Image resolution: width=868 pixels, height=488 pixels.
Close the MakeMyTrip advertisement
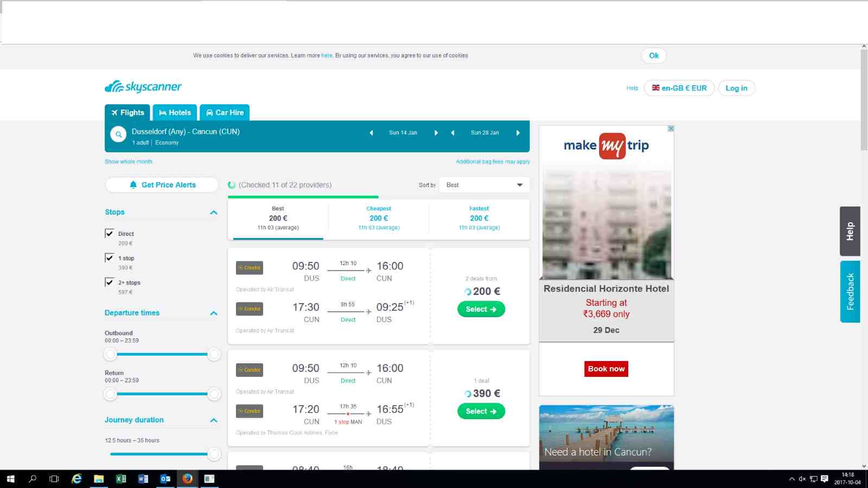pyautogui.click(x=671, y=129)
